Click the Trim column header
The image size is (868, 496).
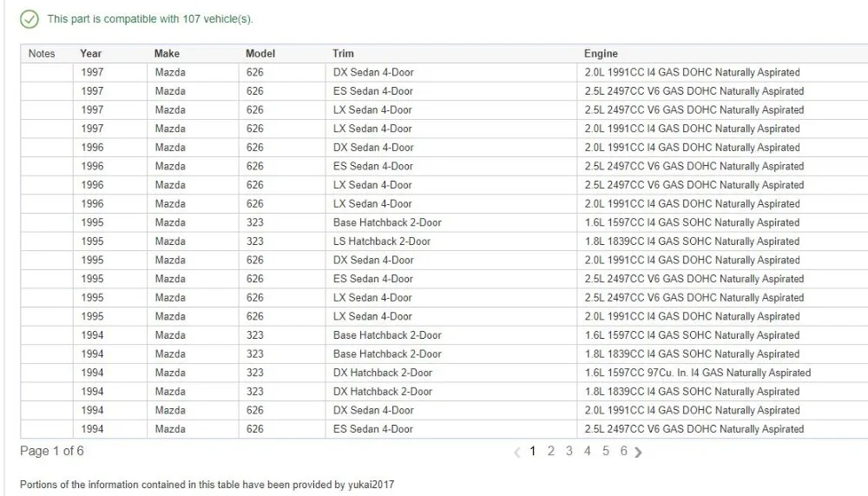pos(343,54)
